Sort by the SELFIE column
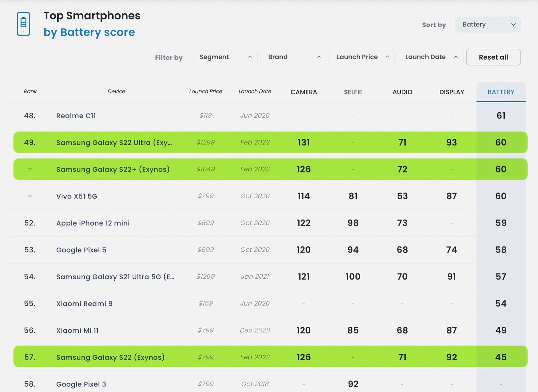This screenshot has height=392, width=538. tap(353, 92)
